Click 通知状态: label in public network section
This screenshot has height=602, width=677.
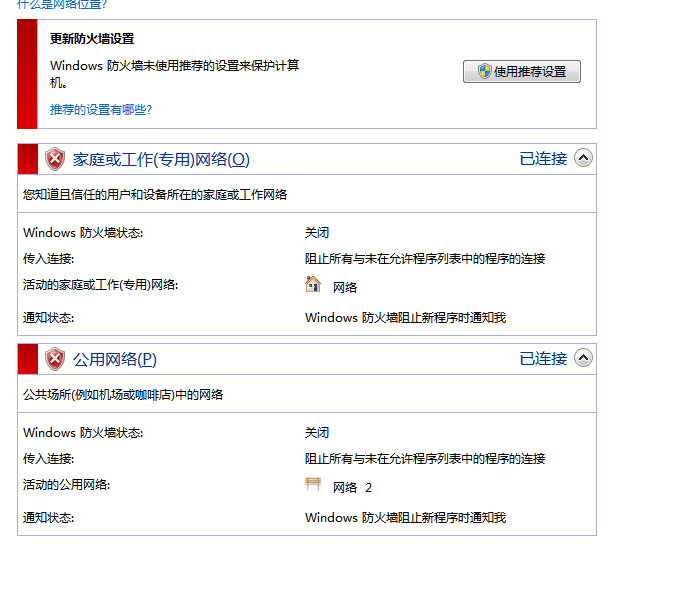(x=48, y=518)
